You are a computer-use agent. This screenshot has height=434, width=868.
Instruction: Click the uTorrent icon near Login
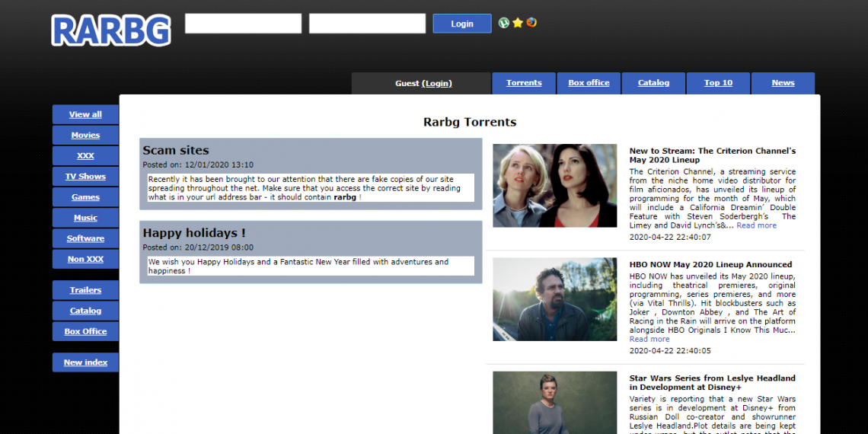504,23
